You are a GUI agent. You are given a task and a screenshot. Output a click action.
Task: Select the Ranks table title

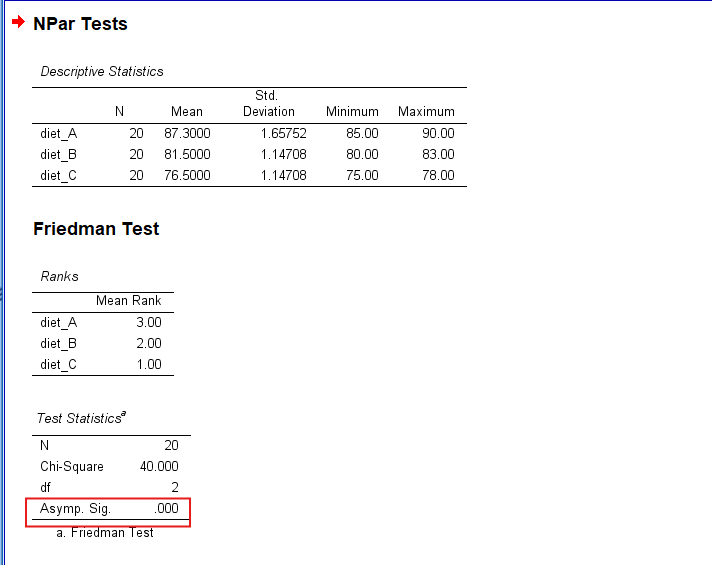coord(59,276)
